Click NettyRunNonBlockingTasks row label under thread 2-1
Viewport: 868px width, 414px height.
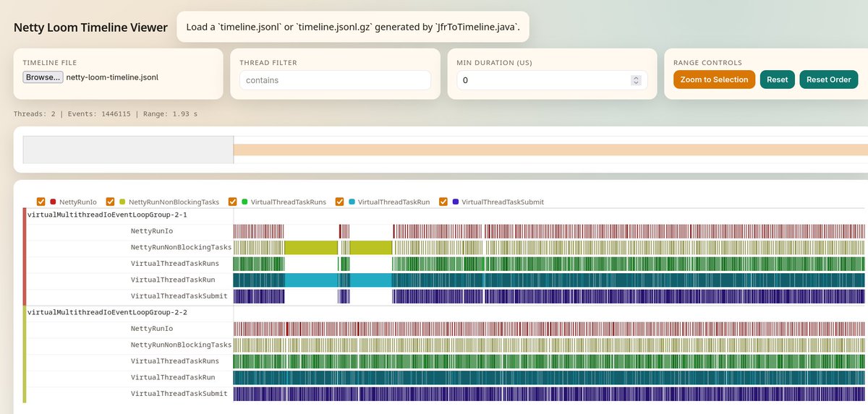(x=181, y=247)
